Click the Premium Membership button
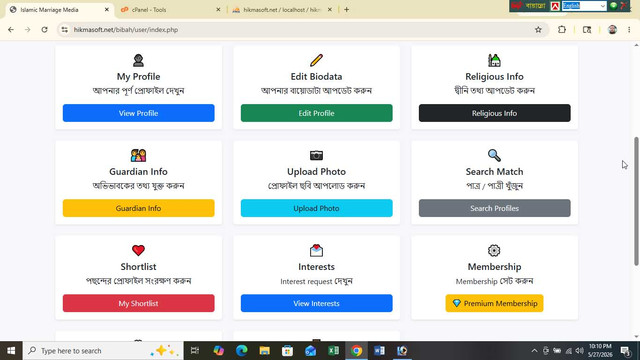This screenshot has height=360, width=640. tap(494, 303)
